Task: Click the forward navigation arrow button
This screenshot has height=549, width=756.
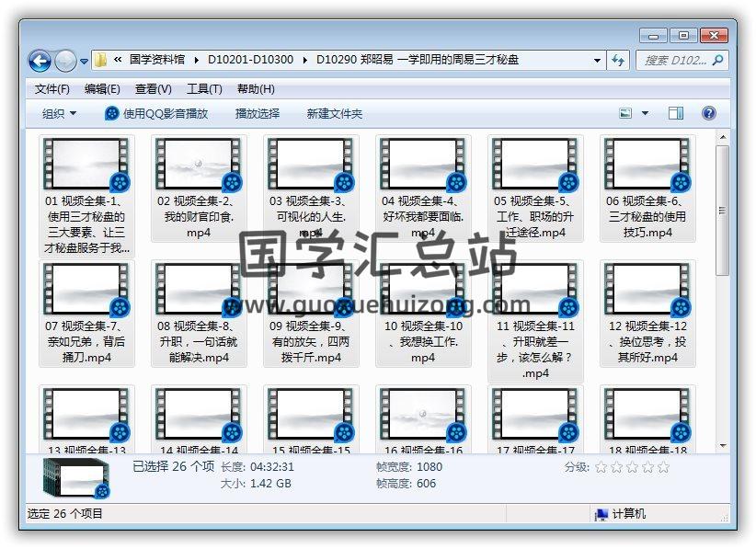Action: coord(65,61)
